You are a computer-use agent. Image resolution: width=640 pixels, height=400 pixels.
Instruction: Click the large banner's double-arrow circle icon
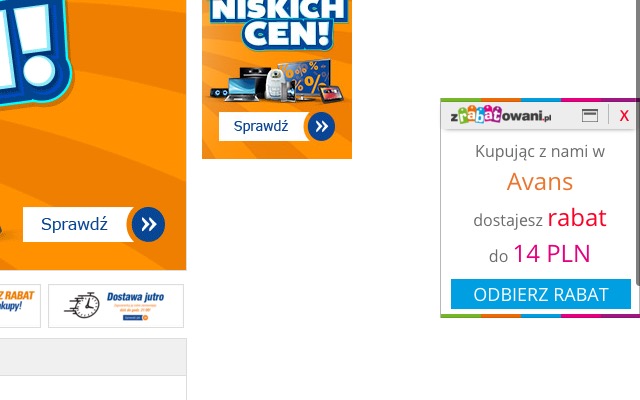[149, 224]
